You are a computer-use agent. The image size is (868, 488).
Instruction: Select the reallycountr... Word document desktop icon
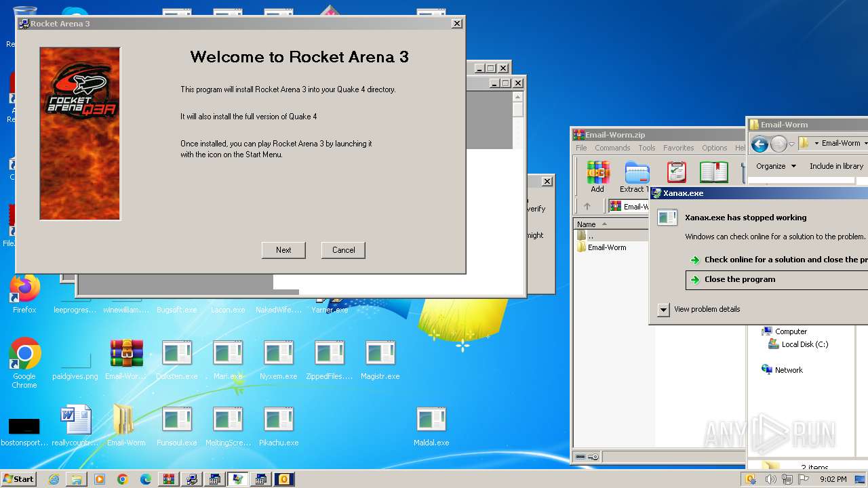pos(75,426)
